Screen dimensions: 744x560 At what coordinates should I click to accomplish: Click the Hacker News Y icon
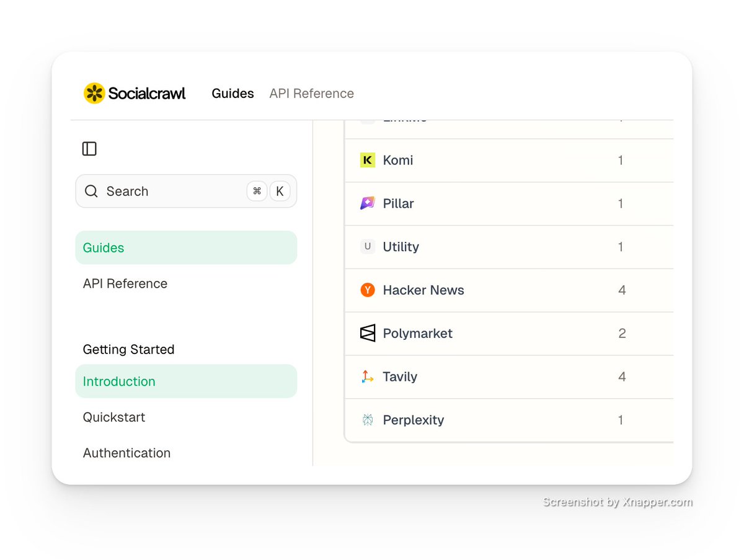368,290
